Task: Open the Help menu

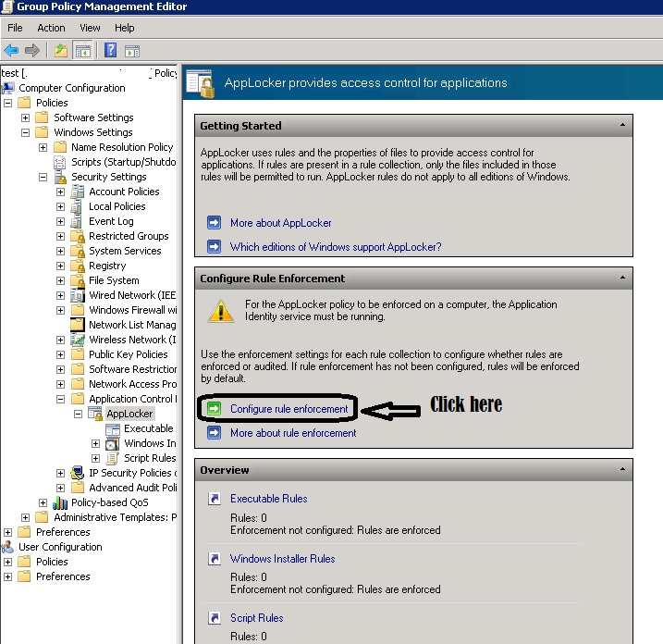Action: coord(124,28)
